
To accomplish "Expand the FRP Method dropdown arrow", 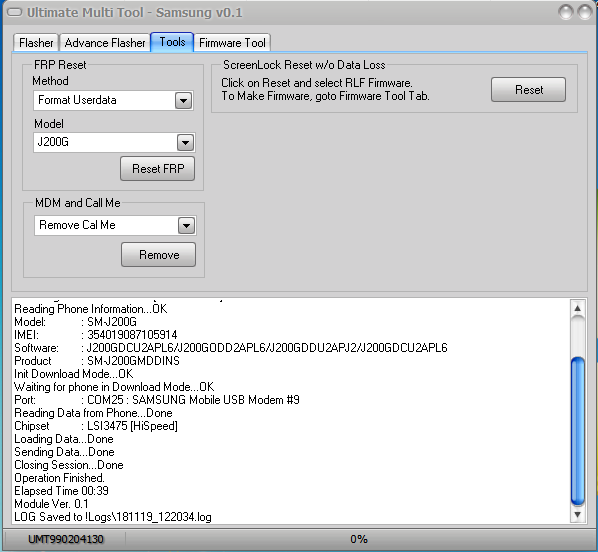I will [183, 101].
